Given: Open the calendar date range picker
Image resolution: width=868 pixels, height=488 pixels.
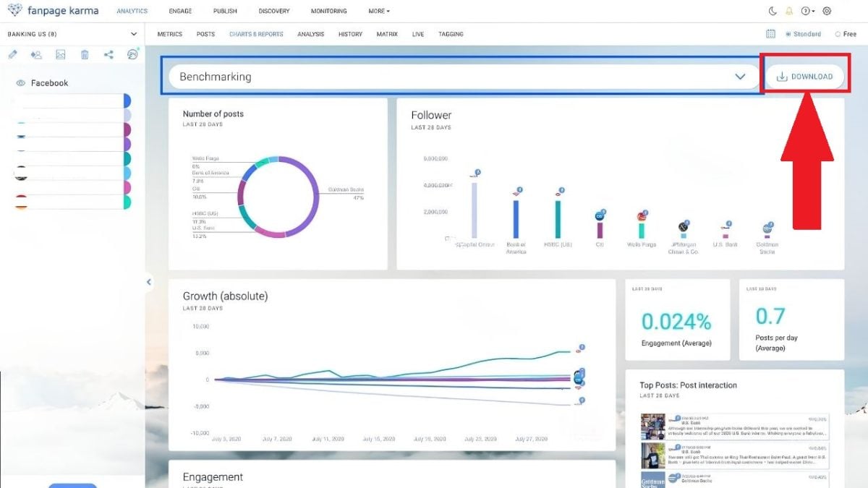Looking at the screenshot, I should point(770,34).
